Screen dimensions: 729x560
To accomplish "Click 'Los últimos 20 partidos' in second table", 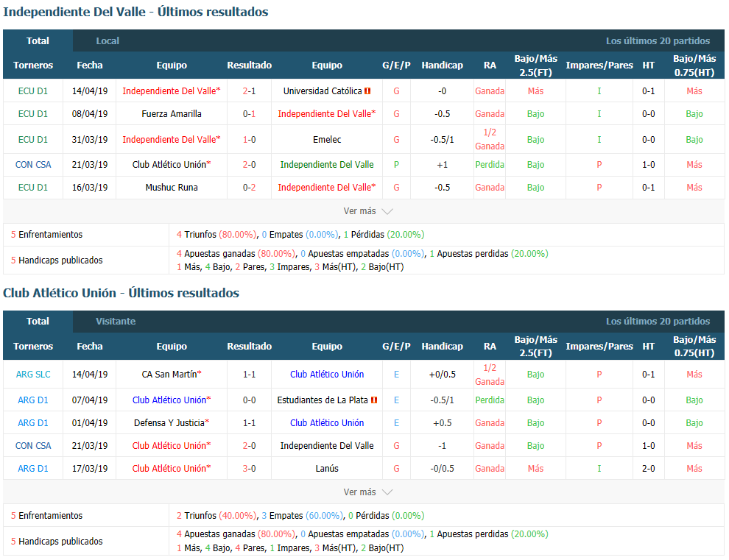I will (658, 321).
